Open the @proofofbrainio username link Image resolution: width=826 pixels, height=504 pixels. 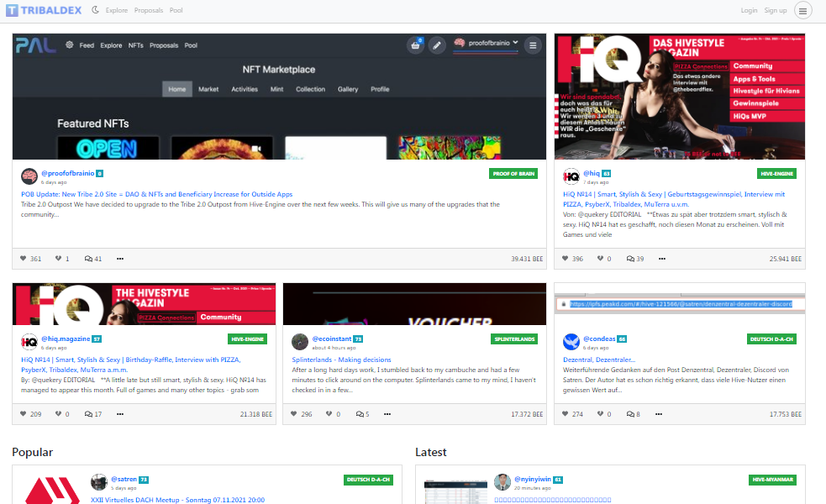(x=67, y=173)
